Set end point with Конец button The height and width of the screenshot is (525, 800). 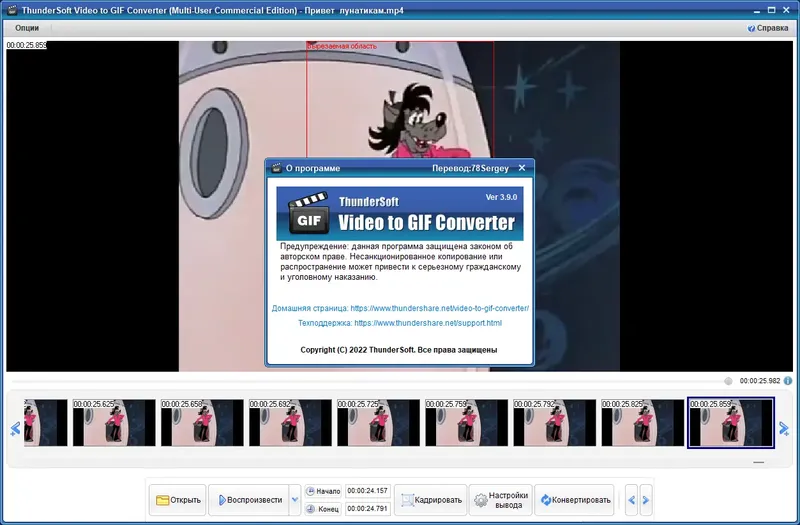[323, 509]
